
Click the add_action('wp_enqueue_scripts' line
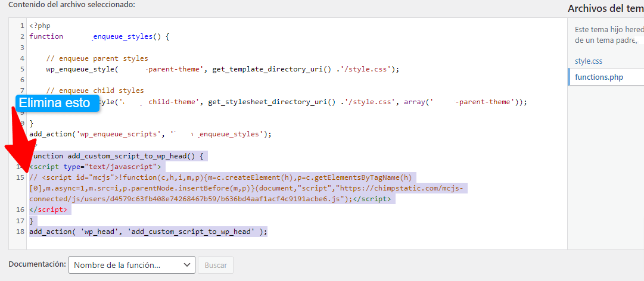pos(151,134)
